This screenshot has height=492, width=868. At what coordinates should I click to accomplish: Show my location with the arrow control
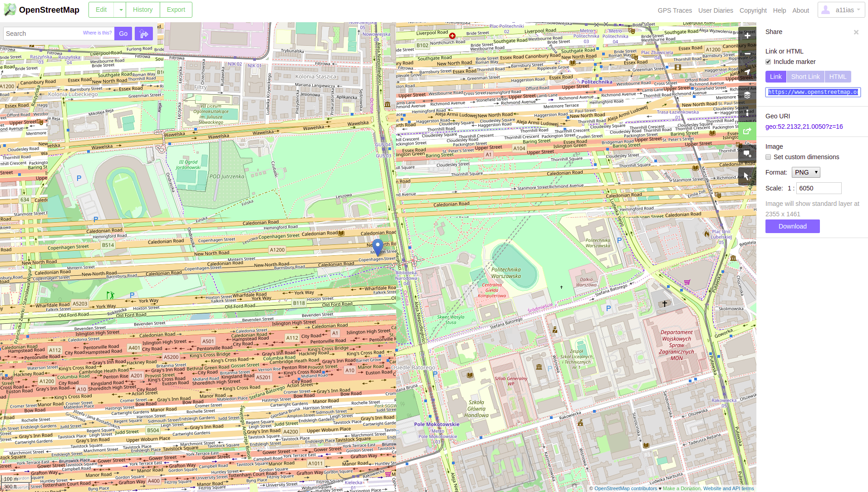click(747, 72)
